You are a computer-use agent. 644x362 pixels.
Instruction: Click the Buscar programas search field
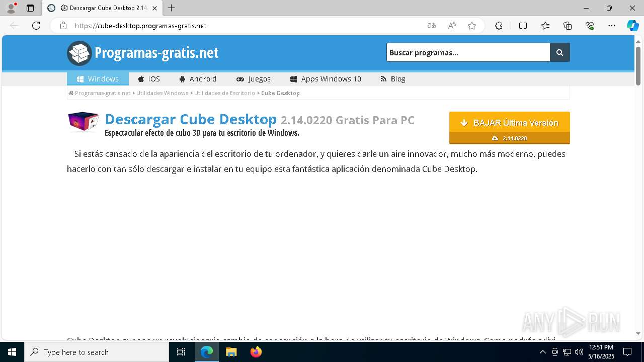point(468,52)
